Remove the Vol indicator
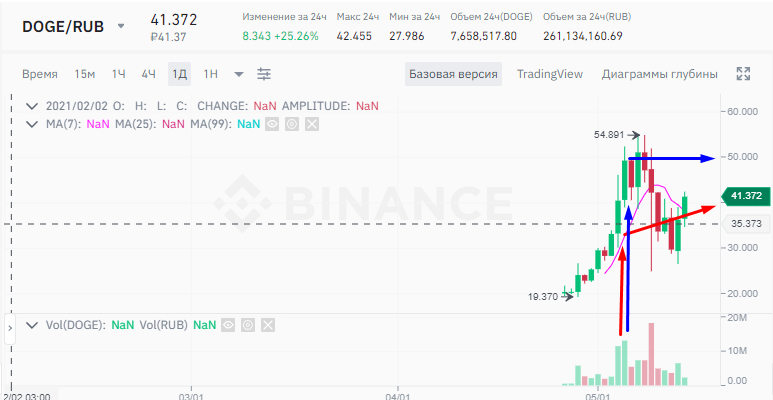Screen dimensions: 773x400 click(267, 325)
